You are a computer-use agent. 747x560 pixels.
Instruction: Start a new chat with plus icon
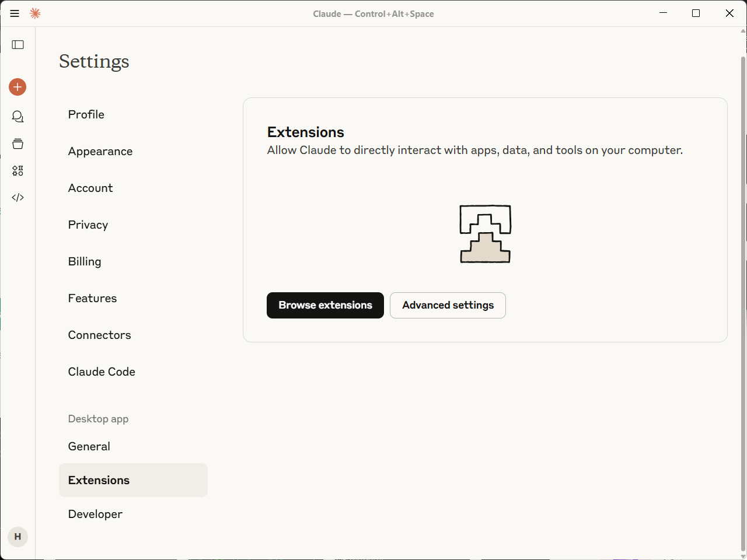18,87
